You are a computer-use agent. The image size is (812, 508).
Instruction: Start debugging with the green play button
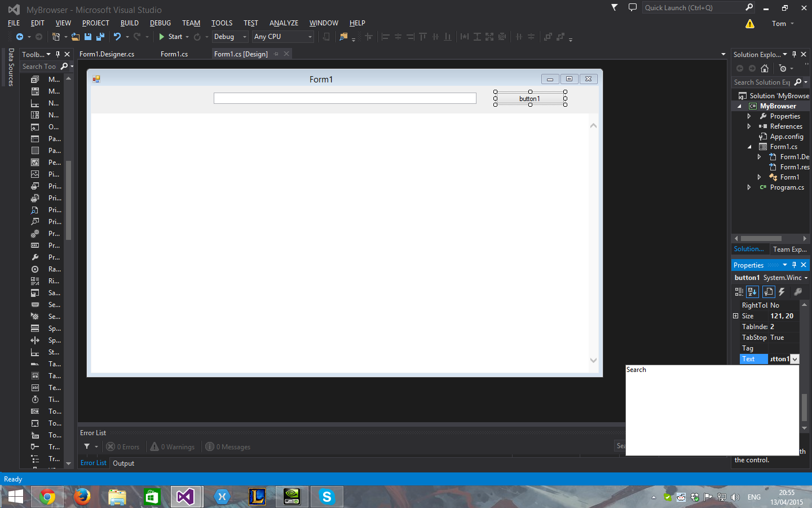pos(162,37)
